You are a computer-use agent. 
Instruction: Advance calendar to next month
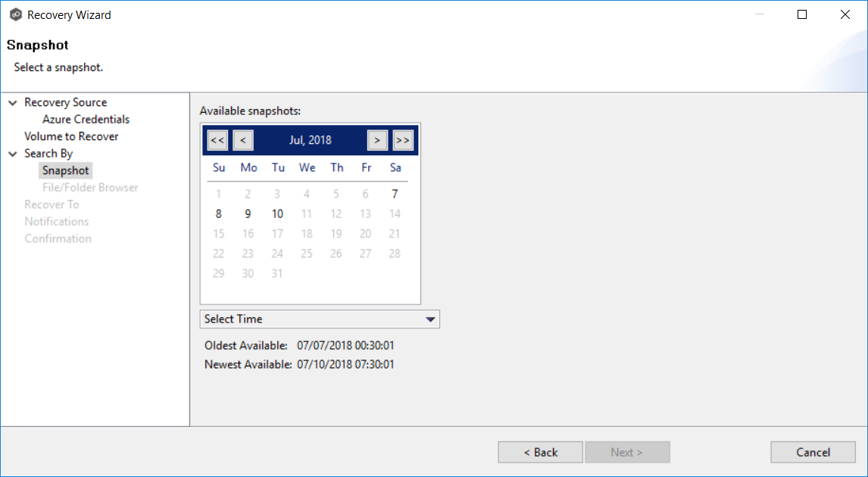coord(377,140)
